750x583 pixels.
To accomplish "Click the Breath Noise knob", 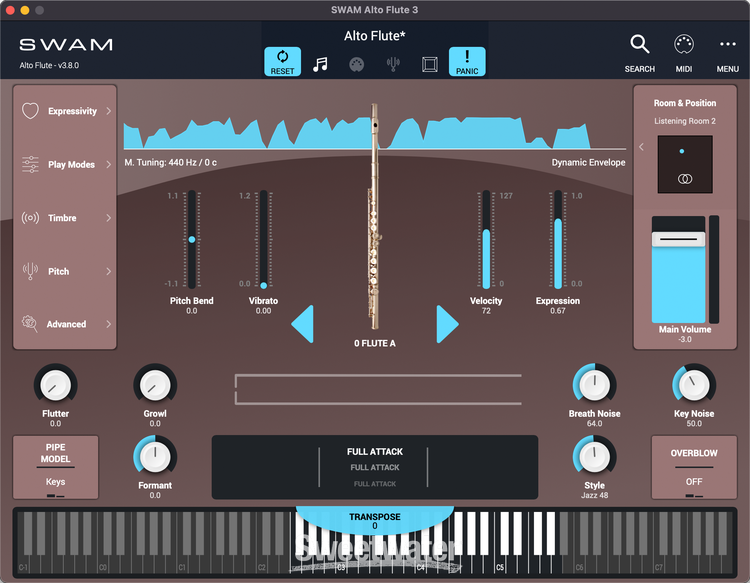I will [x=595, y=385].
